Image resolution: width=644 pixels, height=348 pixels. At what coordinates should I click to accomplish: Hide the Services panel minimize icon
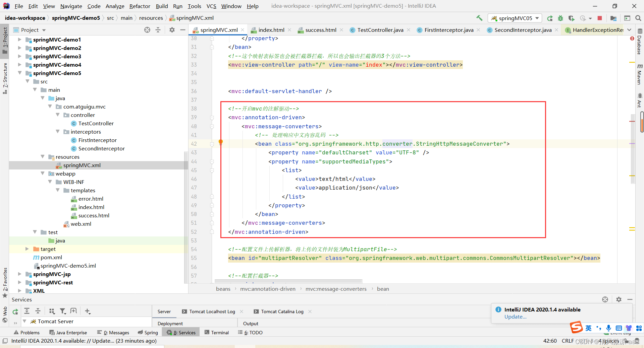[630, 299]
